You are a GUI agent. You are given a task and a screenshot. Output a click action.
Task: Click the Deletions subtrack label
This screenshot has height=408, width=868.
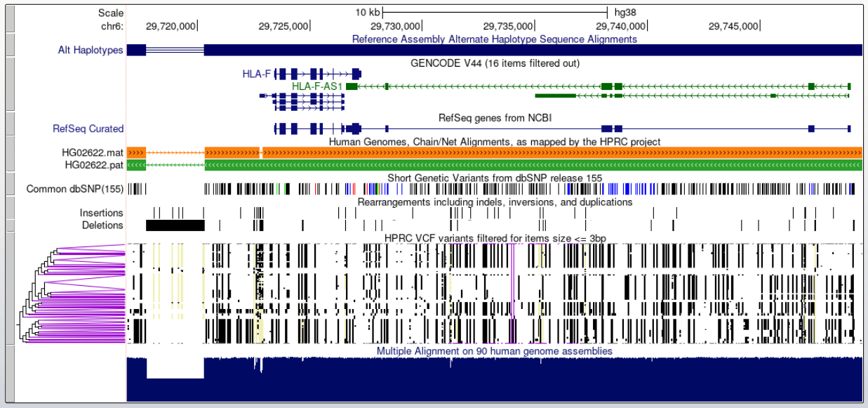102,225
